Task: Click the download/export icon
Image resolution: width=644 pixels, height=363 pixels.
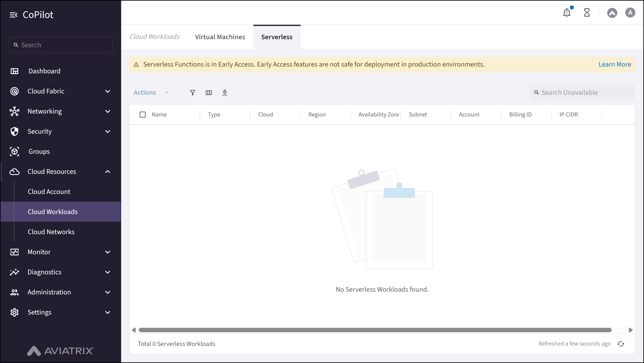Action: coord(225,93)
